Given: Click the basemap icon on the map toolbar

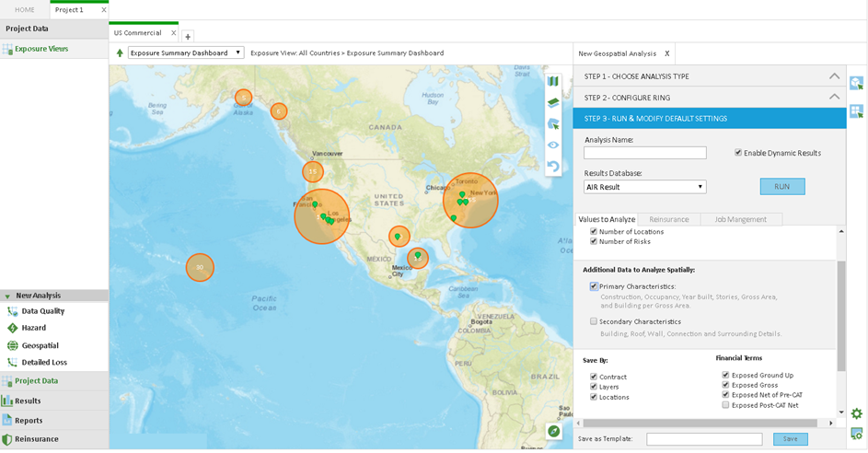Looking at the screenshot, I should coord(553,82).
